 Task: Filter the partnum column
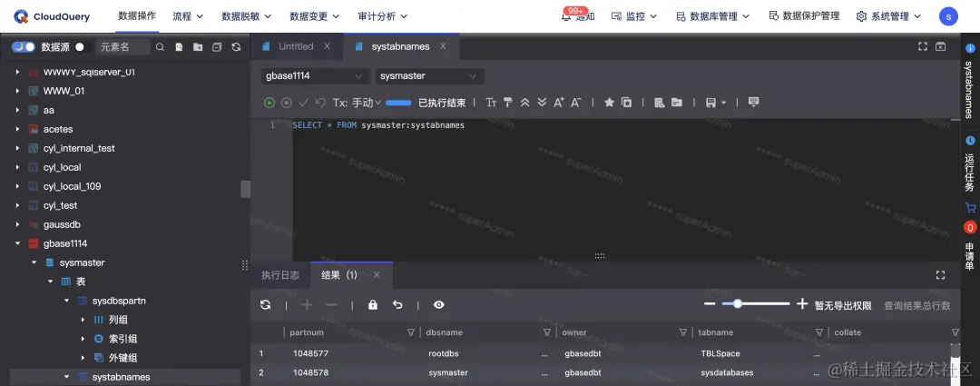tap(411, 332)
